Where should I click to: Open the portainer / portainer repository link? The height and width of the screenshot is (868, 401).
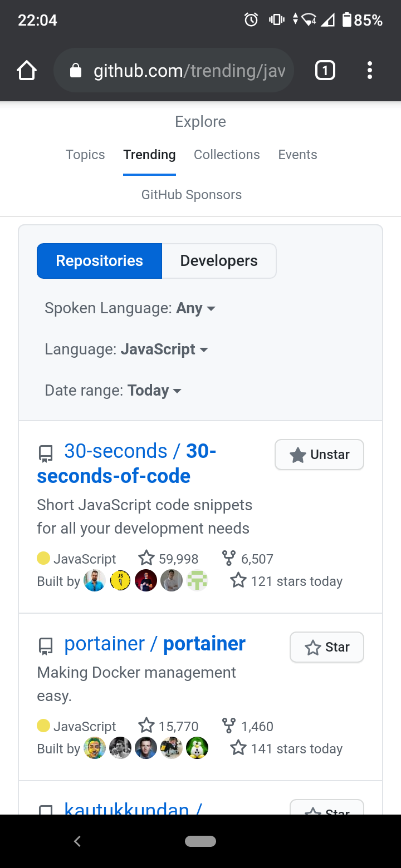pyautogui.click(x=155, y=643)
